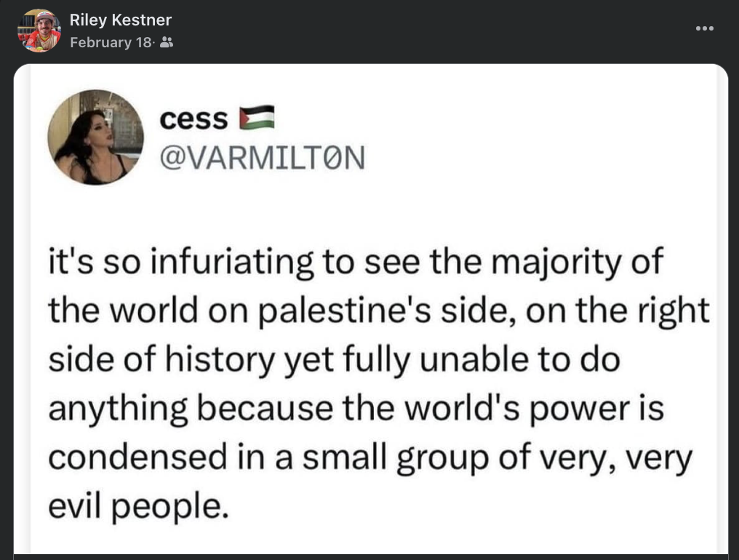Open Riley Kestner's profile picture

39,31
